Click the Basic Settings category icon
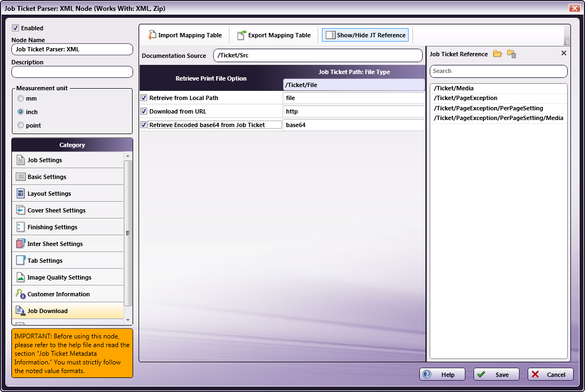 21,177
